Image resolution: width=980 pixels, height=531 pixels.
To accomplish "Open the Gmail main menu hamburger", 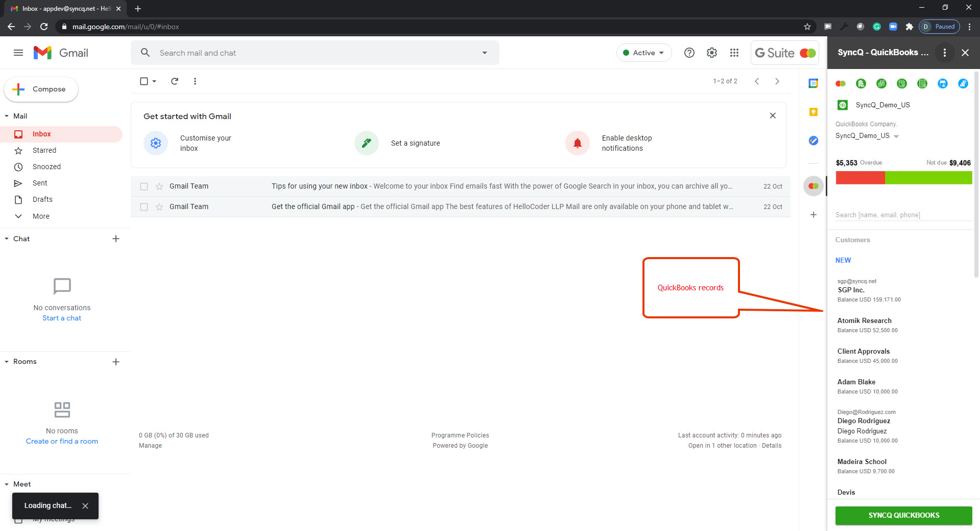I will pos(18,53).
